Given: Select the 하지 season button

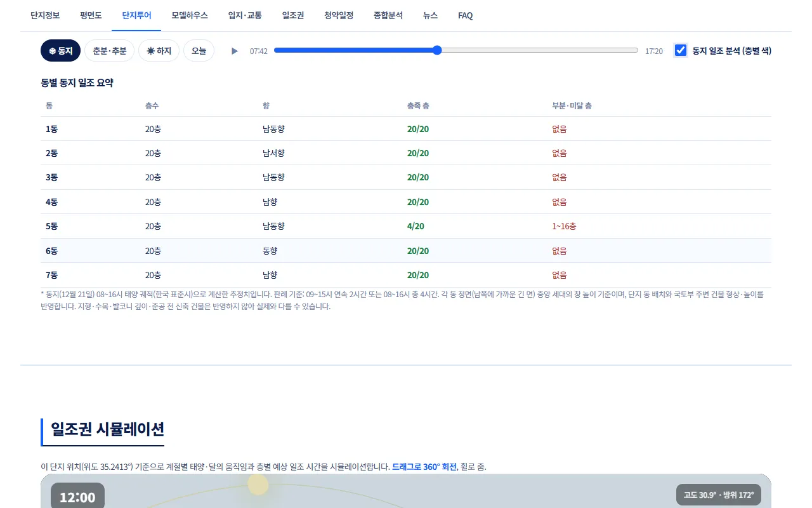Looking at the screenshot, I should pos(159,51).
